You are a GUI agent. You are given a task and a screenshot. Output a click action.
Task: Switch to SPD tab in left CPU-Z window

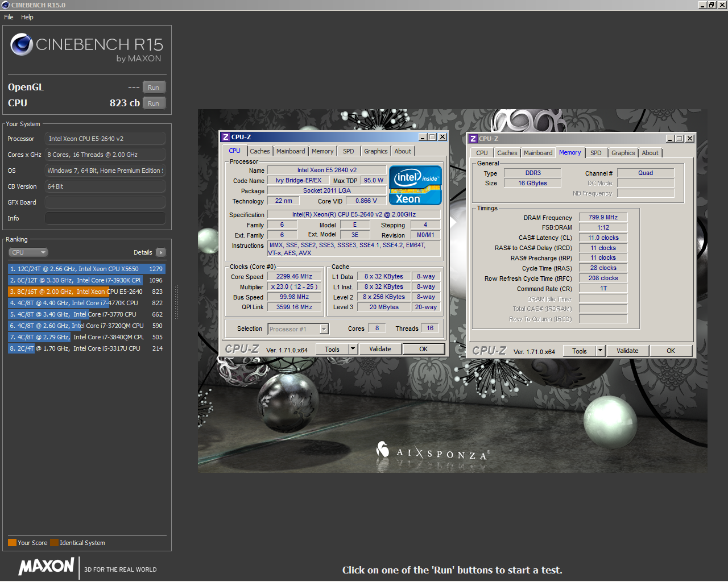tap(349, 151)
